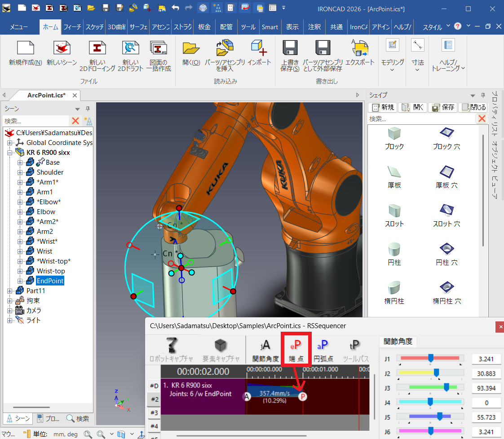Click the 開く button in シェイプ panel
Screen dimensions: 504x439
click(x=413, y=107)
